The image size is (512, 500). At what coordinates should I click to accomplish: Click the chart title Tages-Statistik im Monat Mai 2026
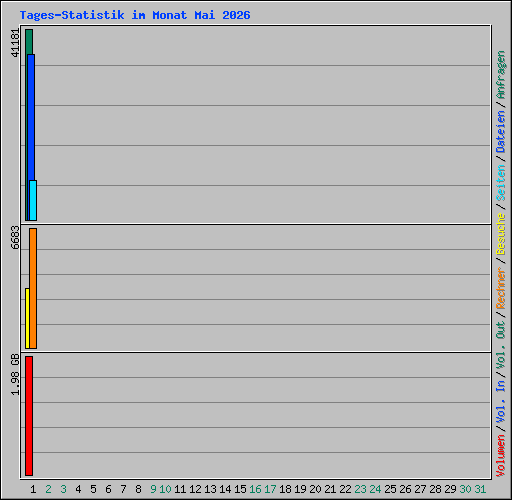coord(135,15)
